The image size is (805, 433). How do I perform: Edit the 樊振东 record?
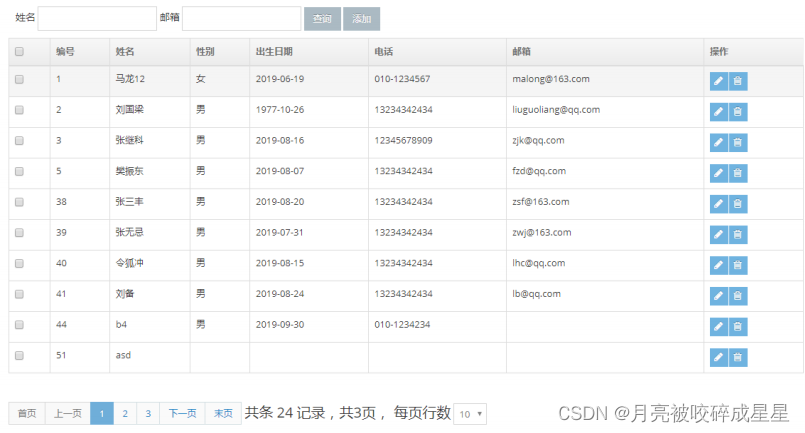(718, 173)
